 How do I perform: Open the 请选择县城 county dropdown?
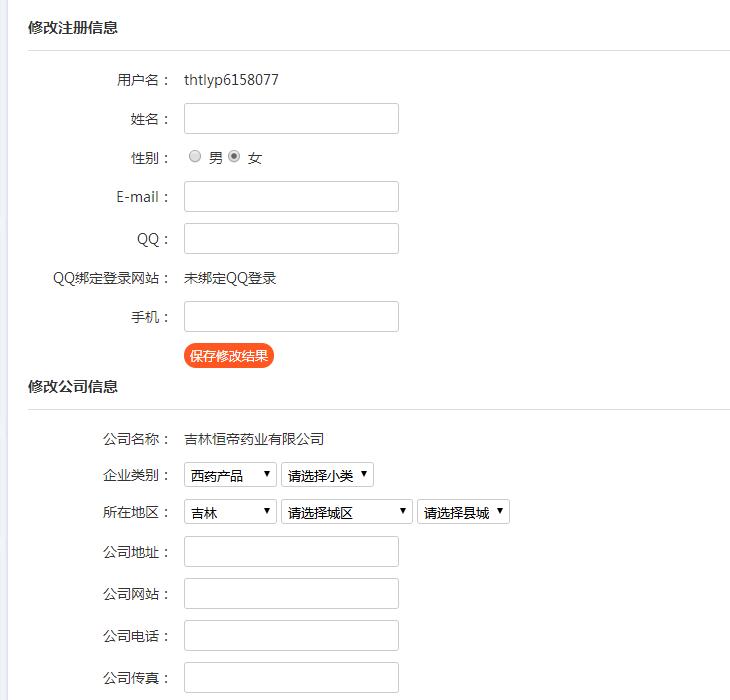coord(463,512)
